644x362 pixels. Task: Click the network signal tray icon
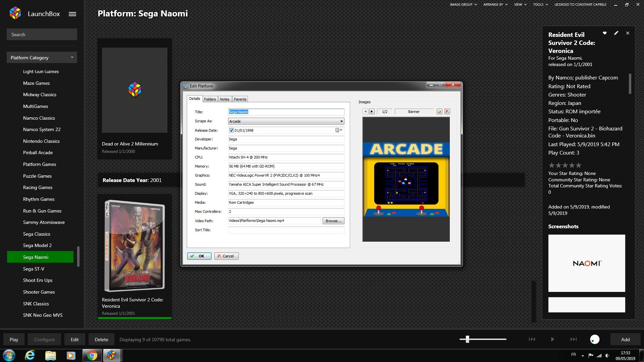pos(599,356)
